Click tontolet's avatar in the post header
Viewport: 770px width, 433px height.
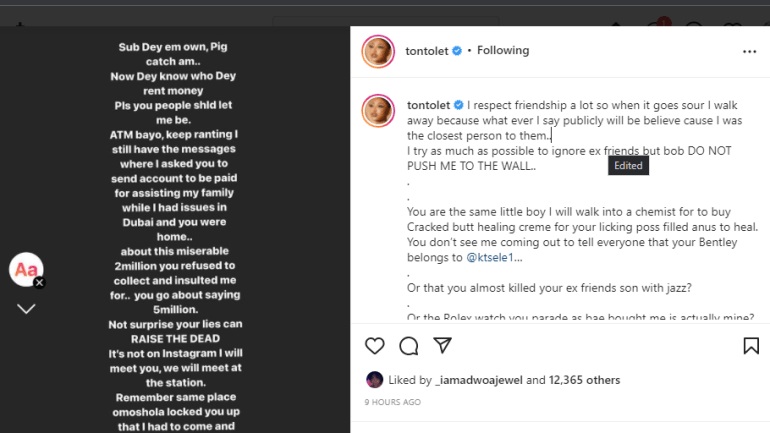(377, 51)
